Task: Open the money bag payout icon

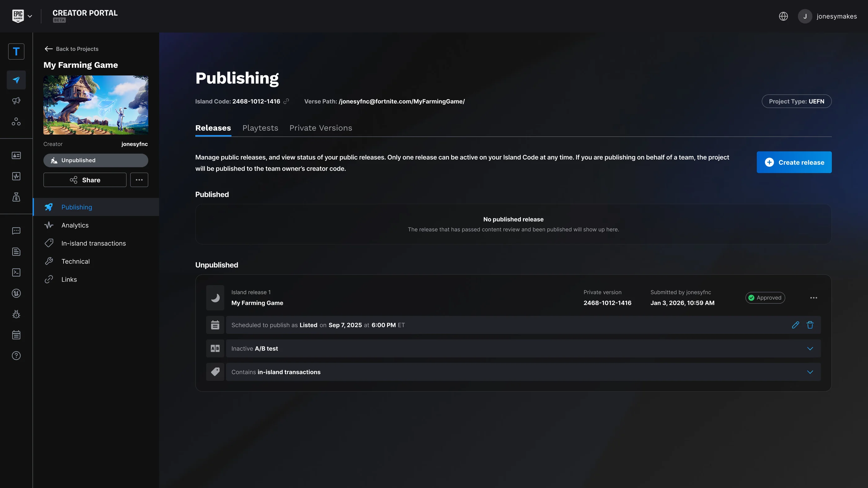Action: pos(16,197)
